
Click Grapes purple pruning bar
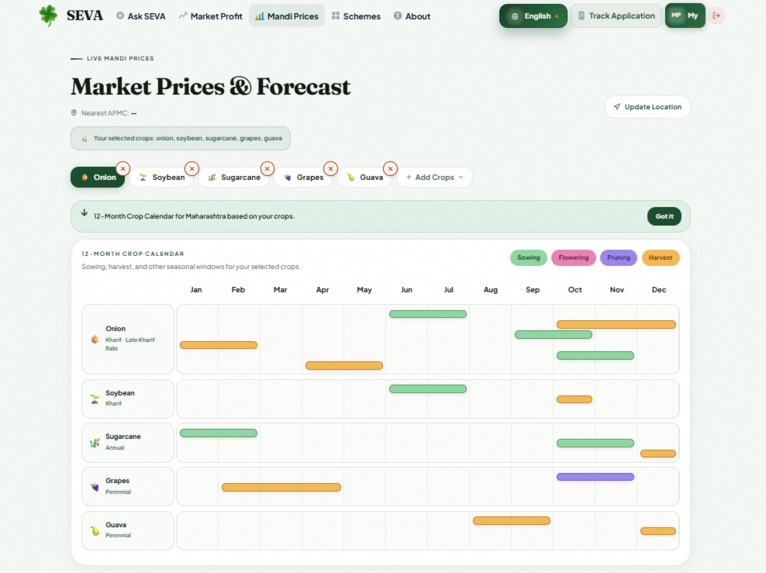pyautogui.click(x=596, y=477)
